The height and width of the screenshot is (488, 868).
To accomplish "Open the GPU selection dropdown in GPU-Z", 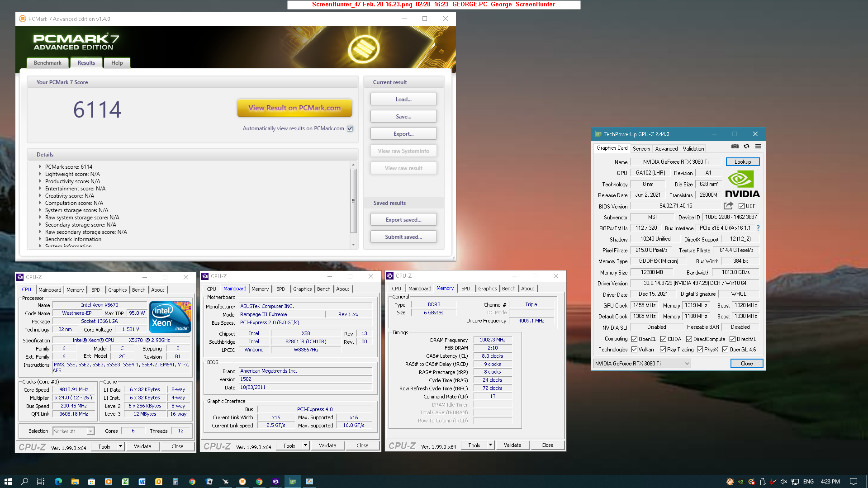I will click(x=642, y=363).
